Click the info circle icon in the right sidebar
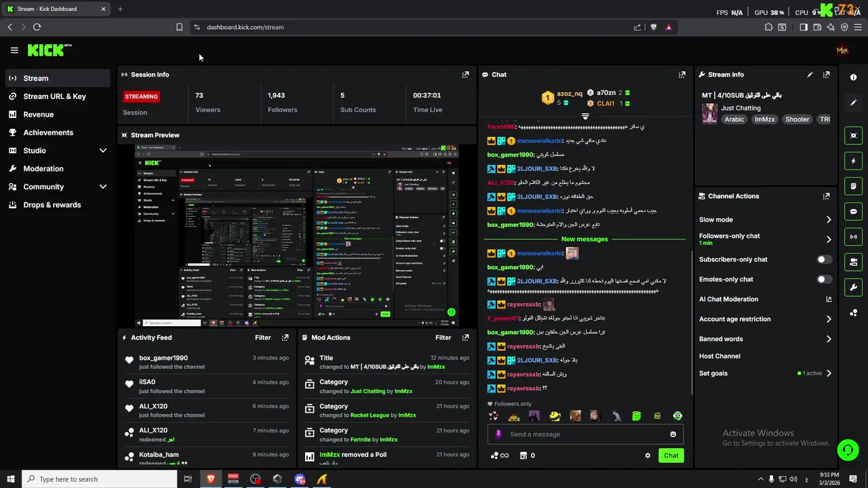The height and width of the screenshot is (488, 868). 853,77
